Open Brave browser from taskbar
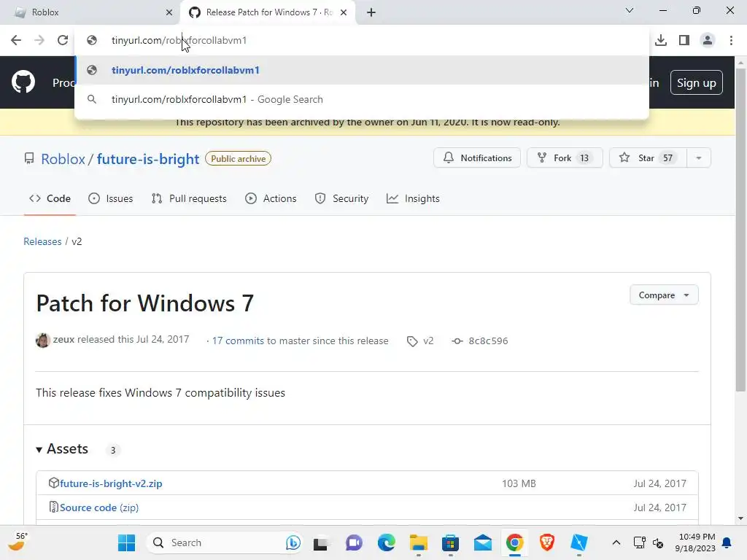747x560 pixels. (547, 542)
